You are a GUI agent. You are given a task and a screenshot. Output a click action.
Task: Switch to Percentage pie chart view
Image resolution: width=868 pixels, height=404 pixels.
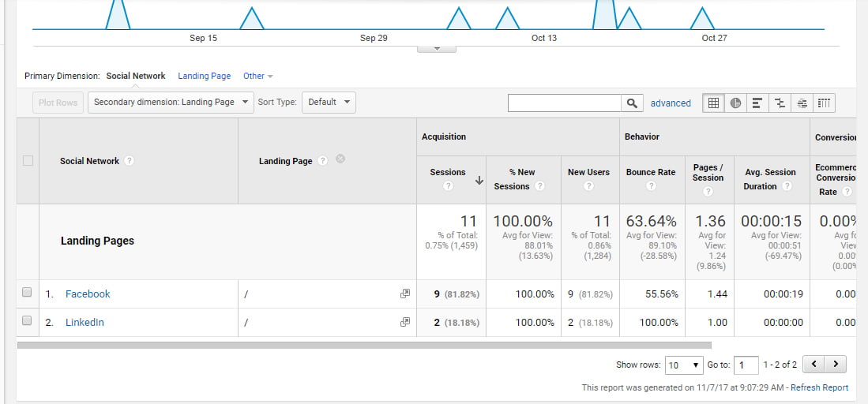pos(735,103)
